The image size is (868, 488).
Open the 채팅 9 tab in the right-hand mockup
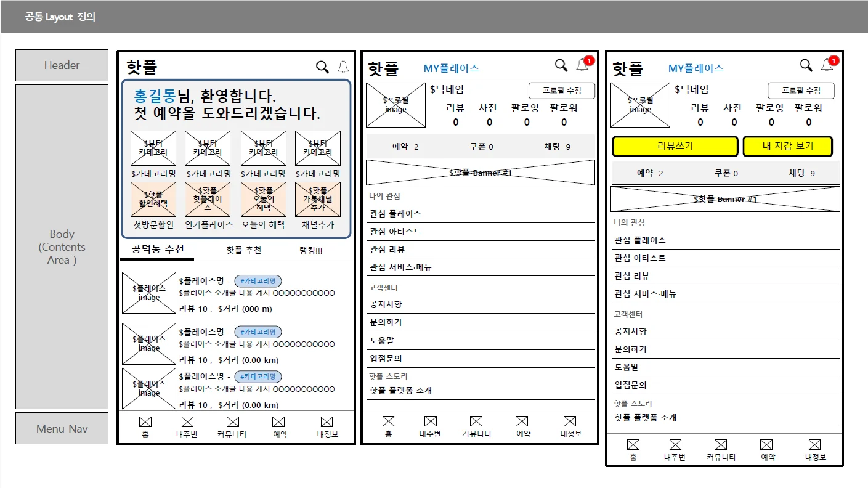801,173
